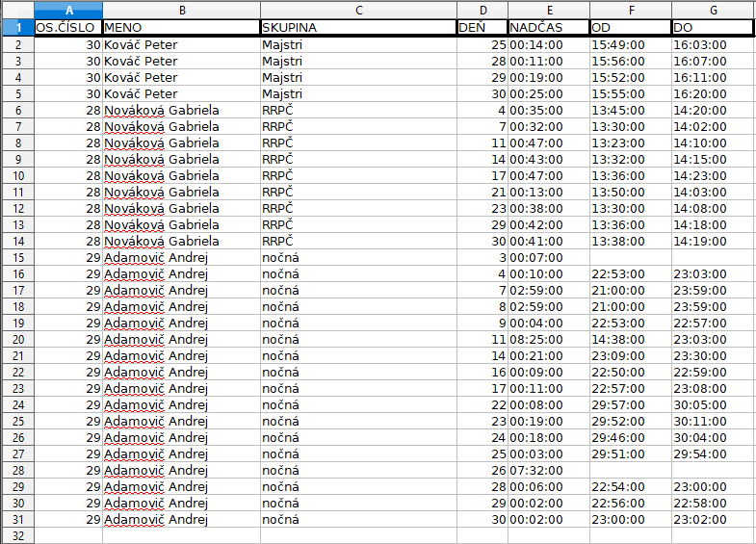Click personal number 30 in row 3
756x544 pixels.
tap(68, 62)
